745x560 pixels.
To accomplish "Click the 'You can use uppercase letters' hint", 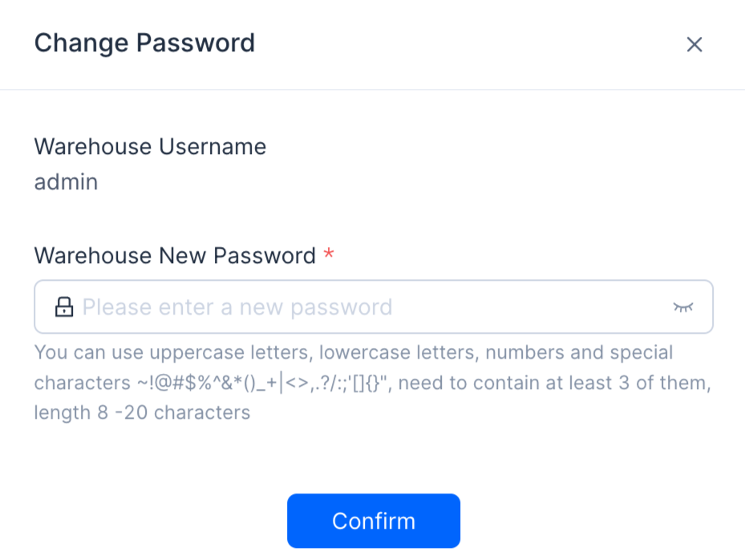I will (x=172, y=353).
